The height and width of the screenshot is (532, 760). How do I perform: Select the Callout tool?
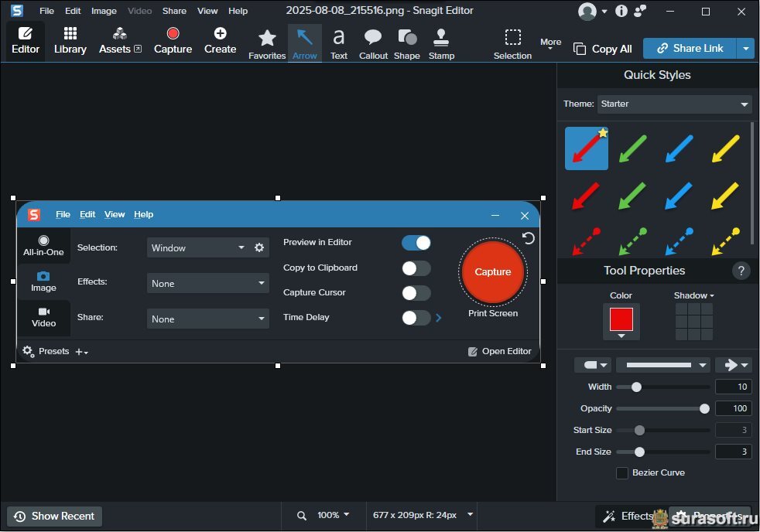[373, 43]
